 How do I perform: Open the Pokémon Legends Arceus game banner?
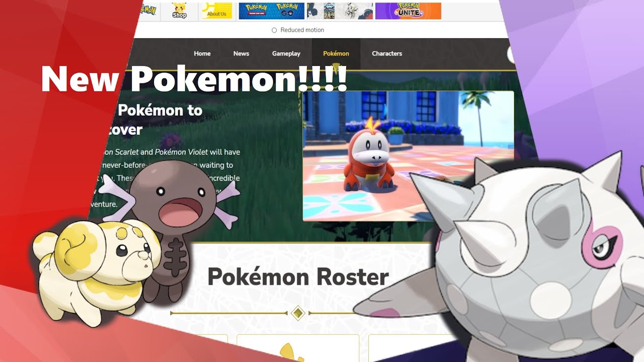point(340,11)
